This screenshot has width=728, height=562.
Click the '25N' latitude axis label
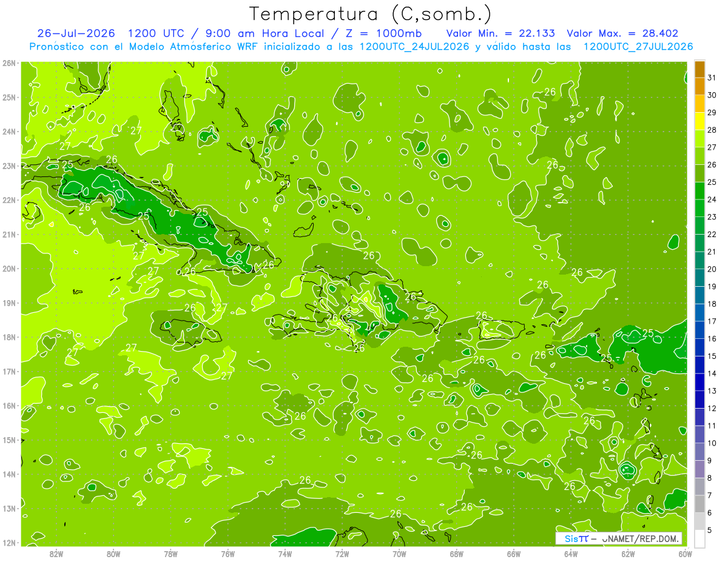tap(9, 97)
